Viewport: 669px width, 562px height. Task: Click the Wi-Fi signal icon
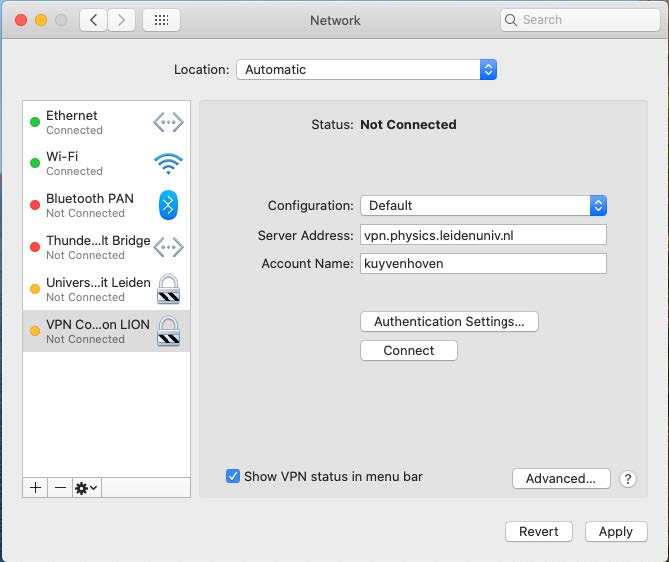[x=168, y=164]
